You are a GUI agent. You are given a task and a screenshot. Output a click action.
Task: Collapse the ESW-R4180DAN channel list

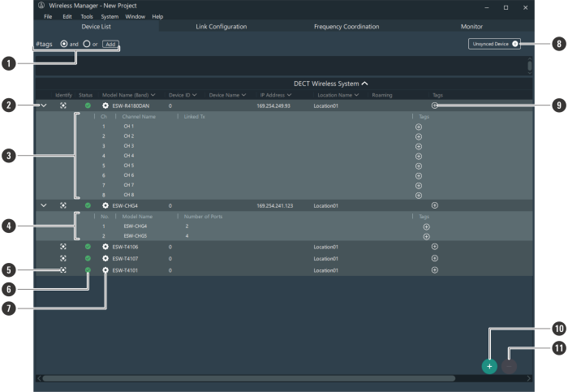44,106
